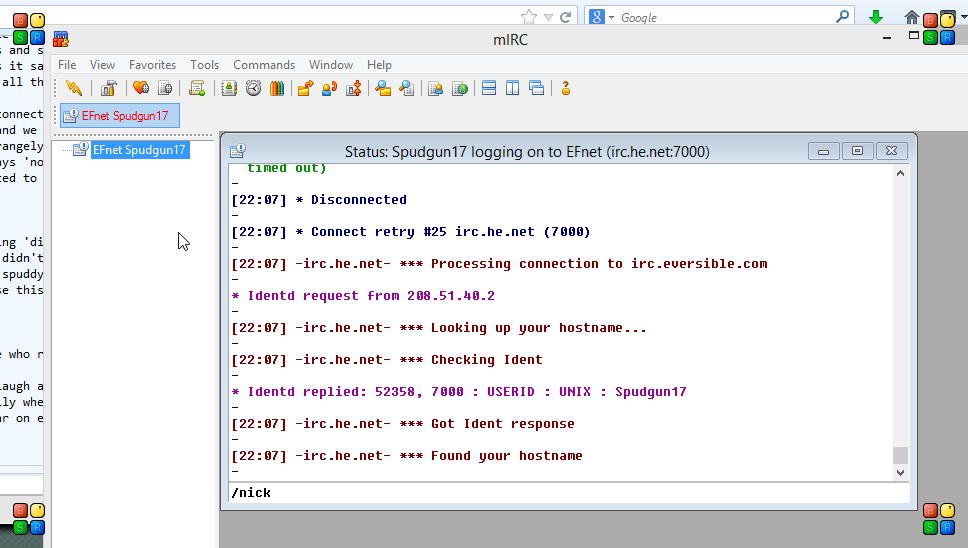Viewport: 968px width, 548px height.
Task: Click the Google search magnifier icon
Action: 842,17
